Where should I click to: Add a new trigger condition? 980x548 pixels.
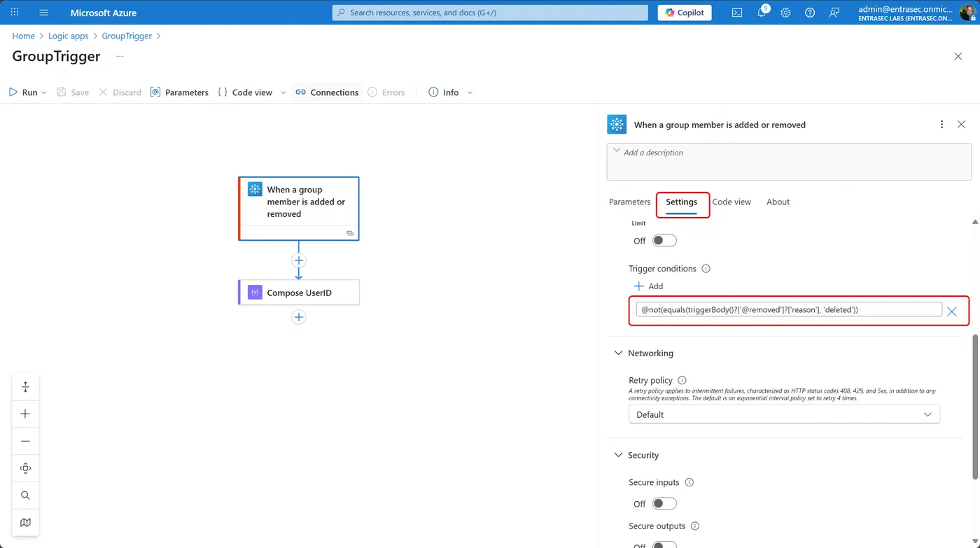[x=648, y=286]
